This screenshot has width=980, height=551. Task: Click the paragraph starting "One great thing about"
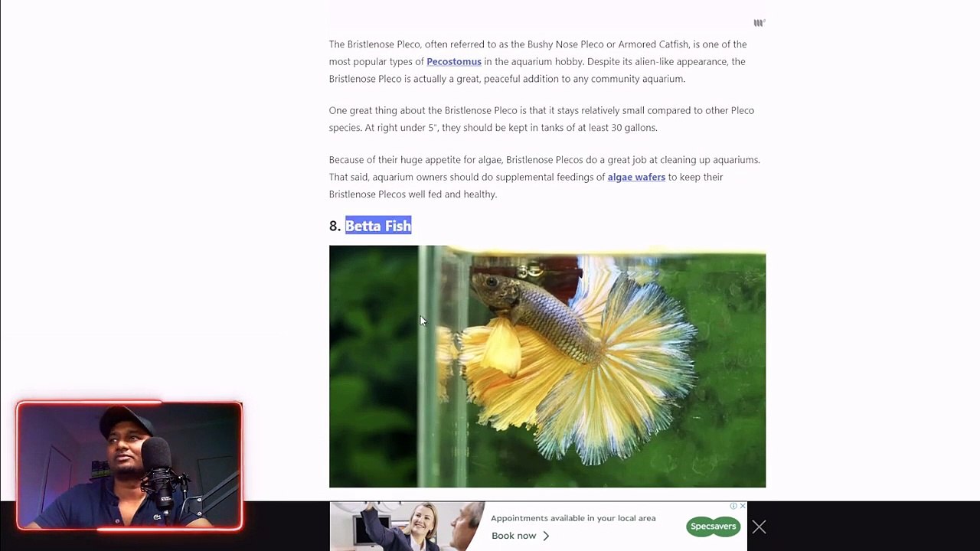tap(541, 119)
